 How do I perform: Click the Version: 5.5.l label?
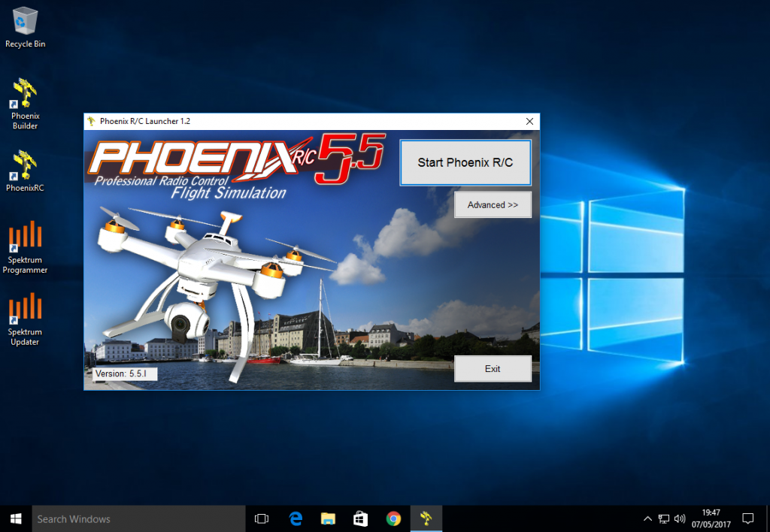[125, 373]
